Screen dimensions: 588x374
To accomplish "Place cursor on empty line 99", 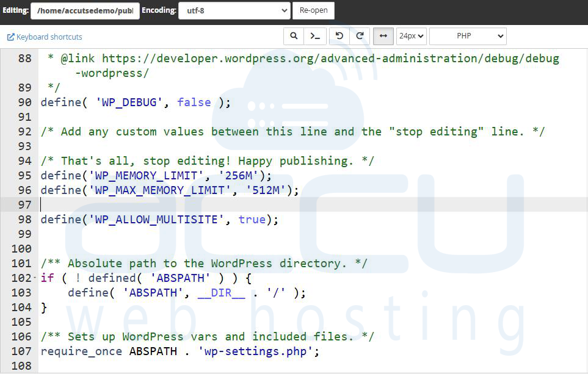I will click(313, 234).
